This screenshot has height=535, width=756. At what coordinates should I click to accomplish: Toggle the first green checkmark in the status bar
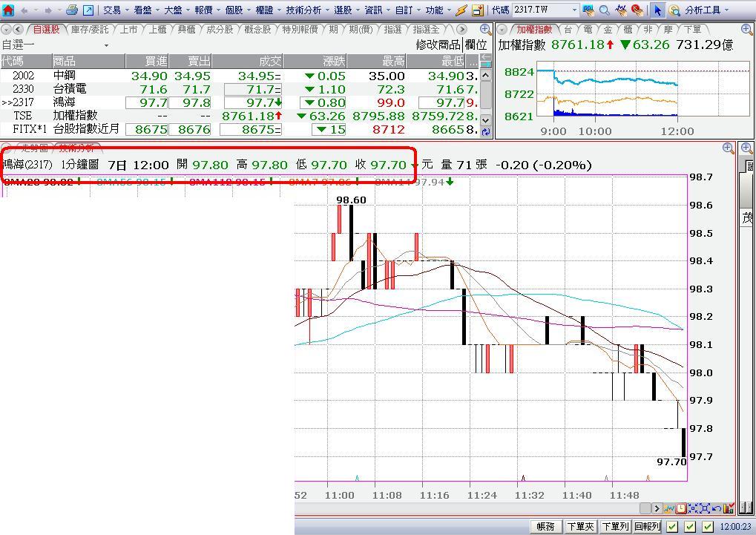(x=672, y=526)
